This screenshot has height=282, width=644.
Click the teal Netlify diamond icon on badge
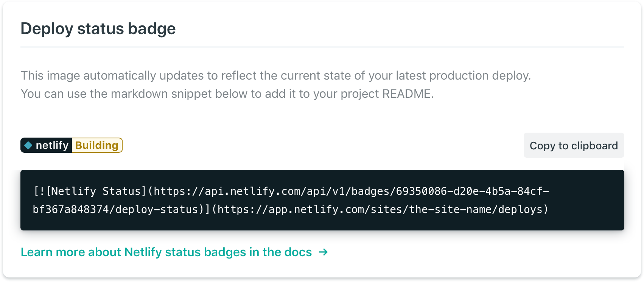(28, 145)
